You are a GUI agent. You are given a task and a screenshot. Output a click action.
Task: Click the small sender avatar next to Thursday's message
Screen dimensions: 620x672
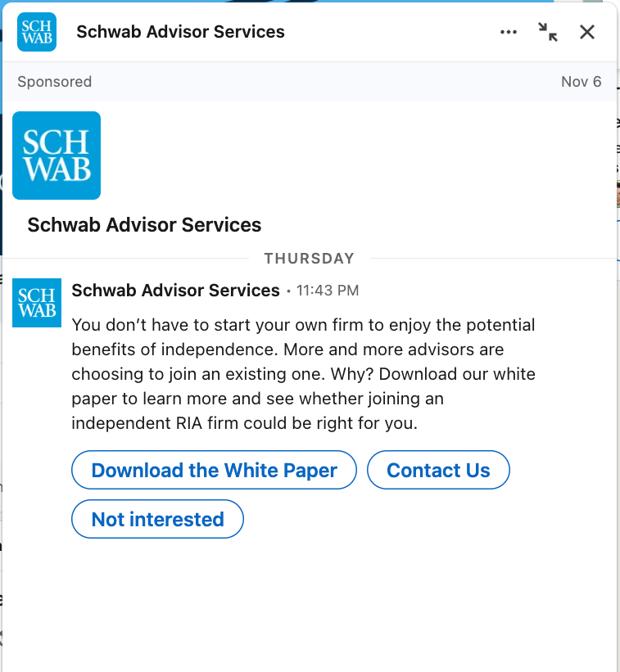36,303
